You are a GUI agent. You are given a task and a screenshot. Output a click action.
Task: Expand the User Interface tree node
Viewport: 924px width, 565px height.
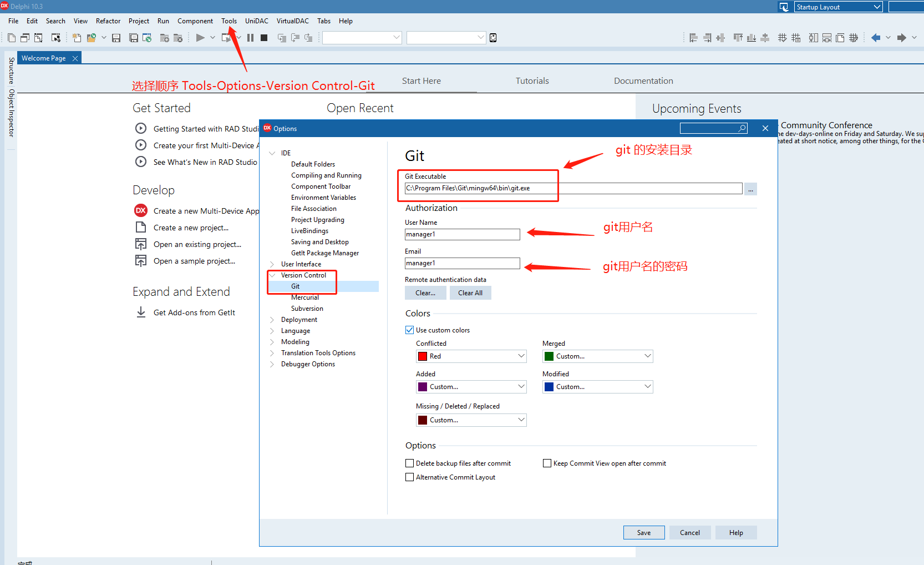pos(272,264)
